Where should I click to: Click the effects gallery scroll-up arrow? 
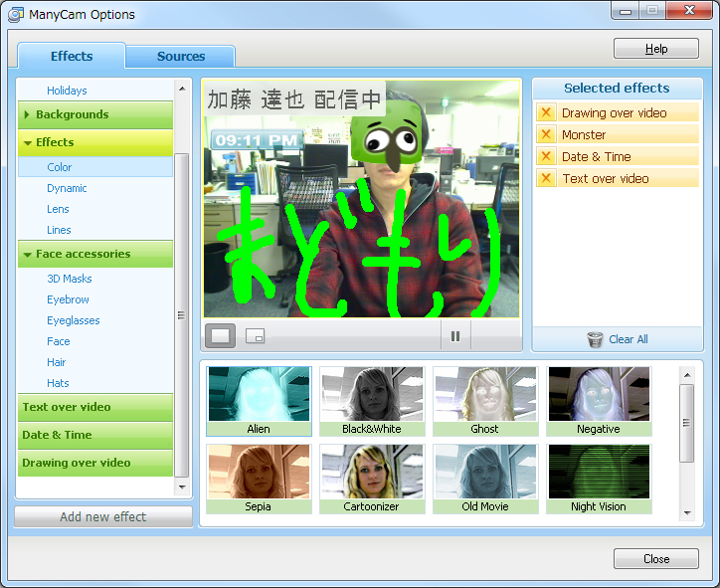coord(687,375)
